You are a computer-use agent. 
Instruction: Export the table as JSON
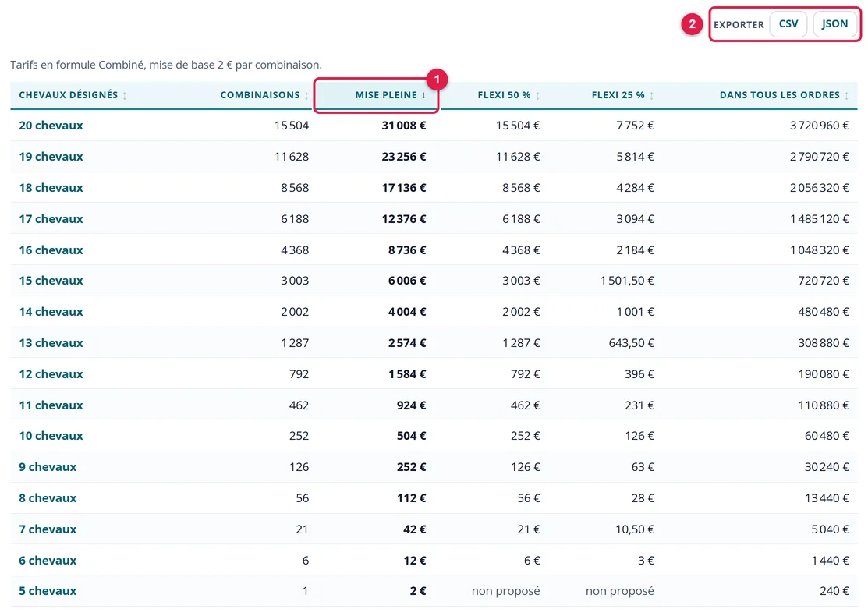tap(834, 24)
